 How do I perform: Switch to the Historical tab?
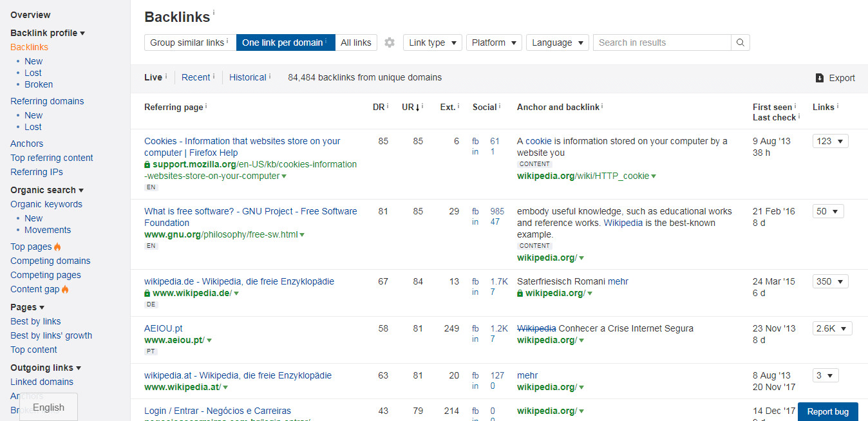click(x=249, y=77)
